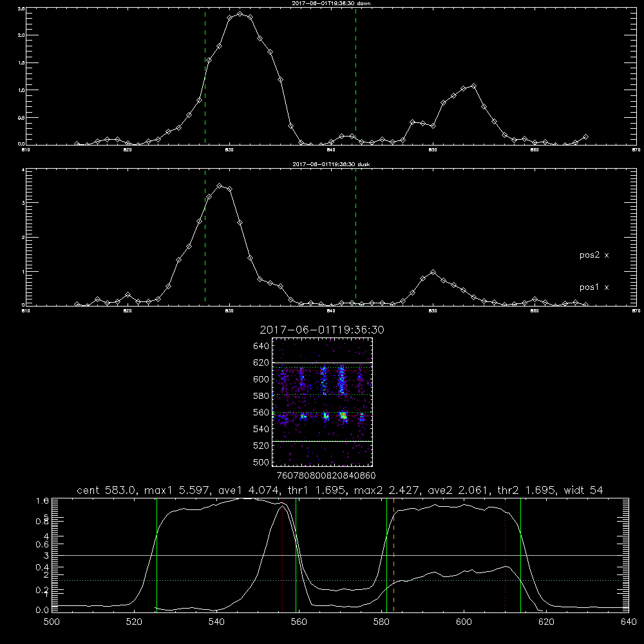Click the orange dashed centre line in the bottom plot

394,555
